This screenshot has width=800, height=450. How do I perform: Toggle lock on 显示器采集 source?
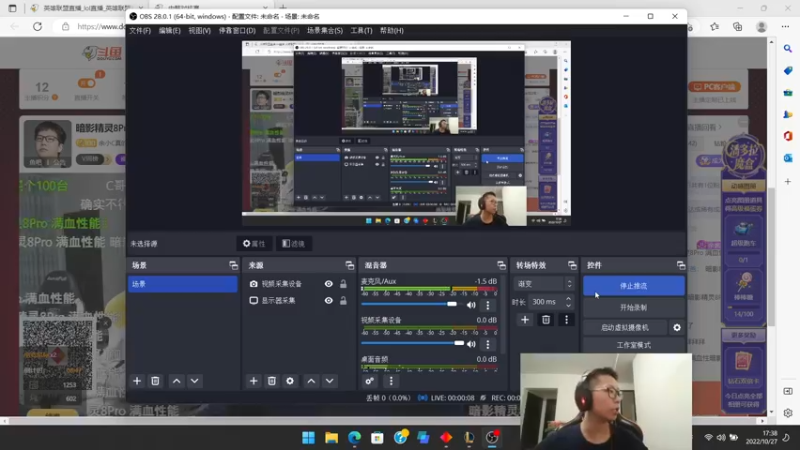(343, 301)
